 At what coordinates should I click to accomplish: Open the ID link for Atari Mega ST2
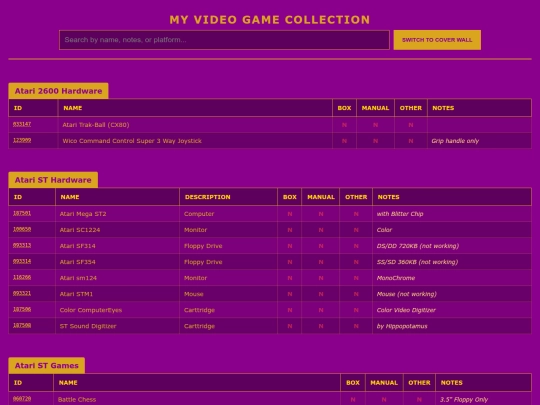22,213
